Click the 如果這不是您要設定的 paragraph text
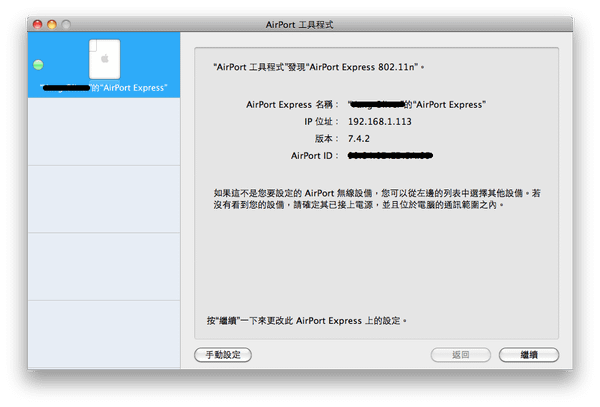 (377, 199)
